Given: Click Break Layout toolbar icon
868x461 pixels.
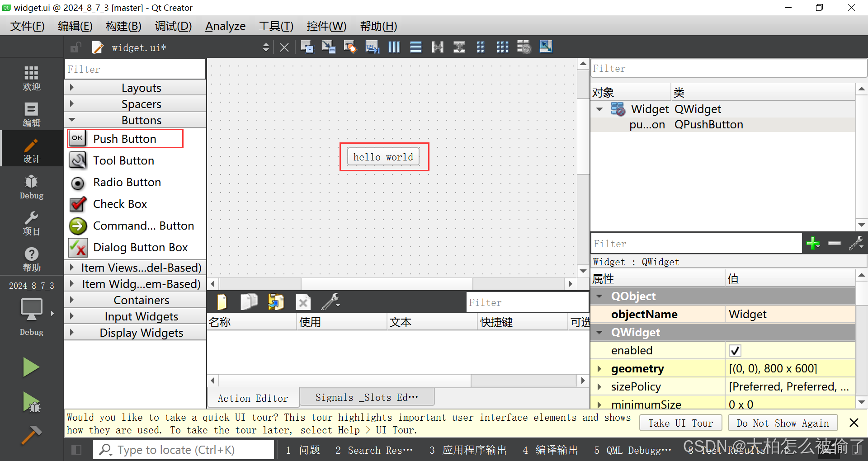Looking at the screenshot, I should tap(524, 47).
